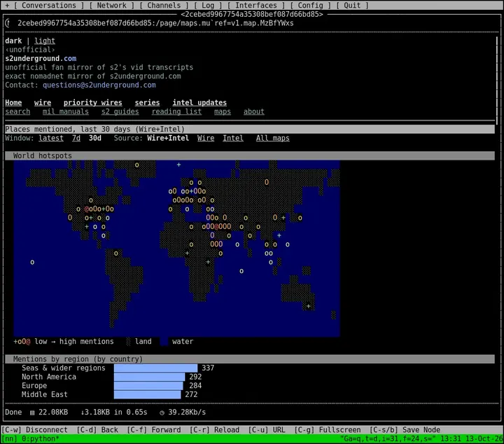Filter source to Intel only

click(x=233, y=138)
